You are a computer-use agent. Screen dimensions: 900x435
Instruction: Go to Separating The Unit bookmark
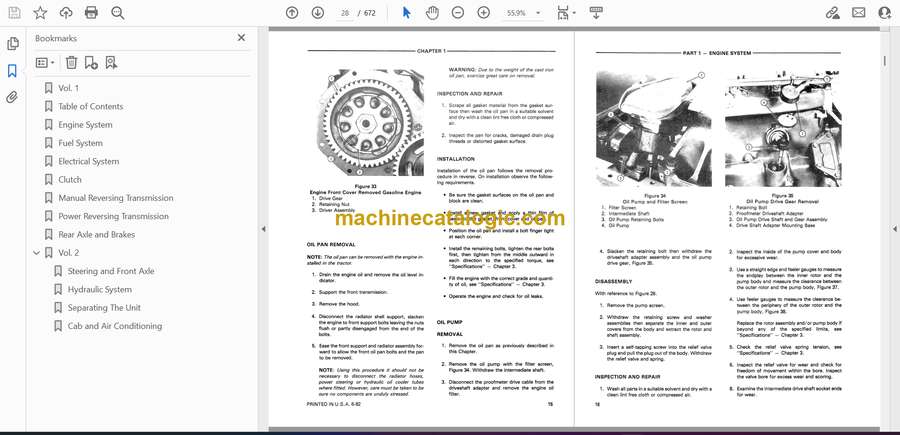(104, 308)
